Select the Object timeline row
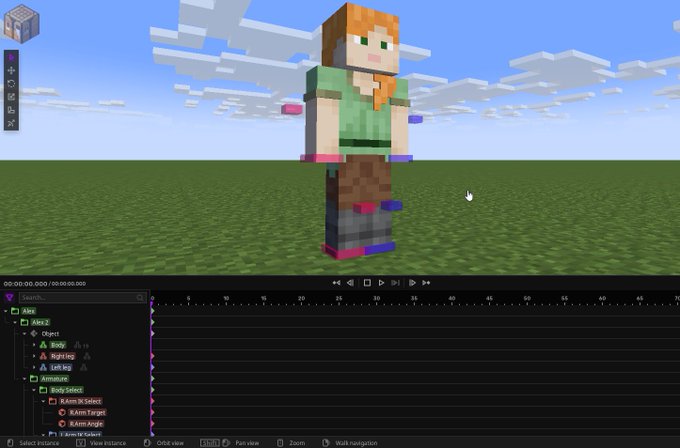 pos(50,334)
